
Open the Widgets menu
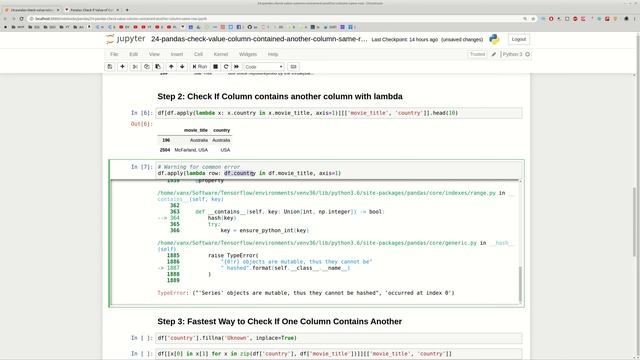248,54
